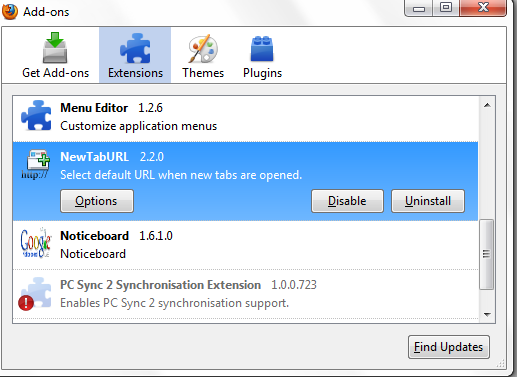Screen dimensions: 517x377
Task: Click 'Customize application menus' description
Action: 139,126
